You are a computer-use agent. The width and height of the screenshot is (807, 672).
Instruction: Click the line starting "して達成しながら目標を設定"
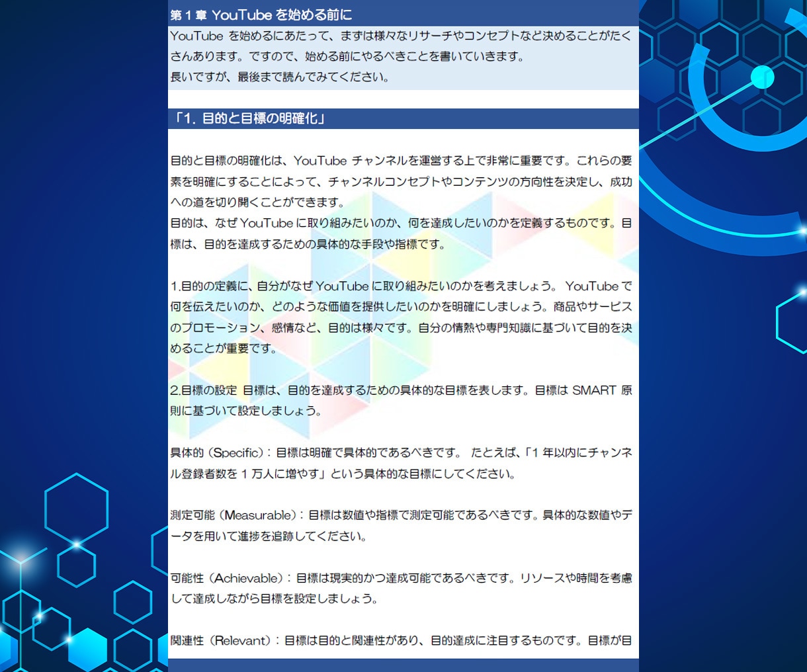click(275, 599)
